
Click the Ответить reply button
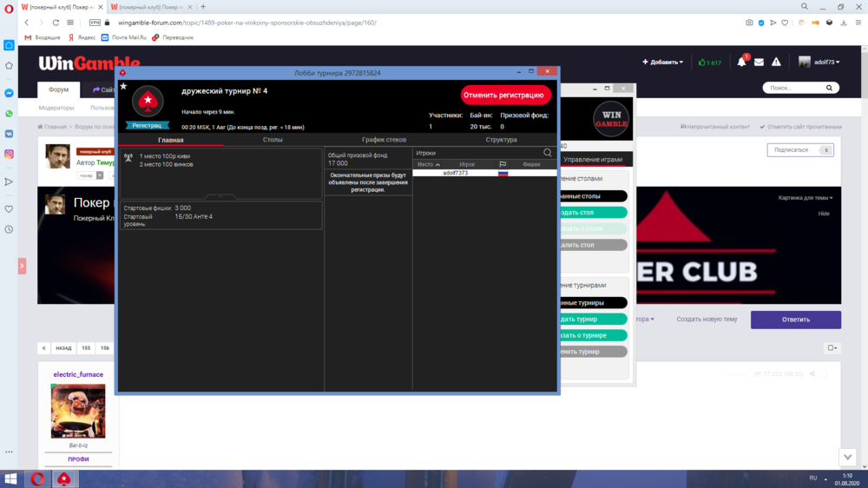click(795, 320)
